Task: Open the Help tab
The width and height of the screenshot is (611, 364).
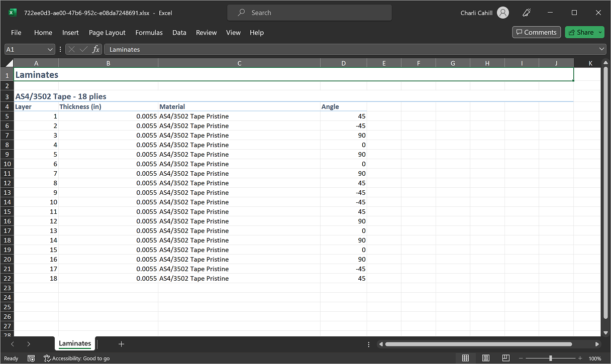Action: click(x=257, y=32)
